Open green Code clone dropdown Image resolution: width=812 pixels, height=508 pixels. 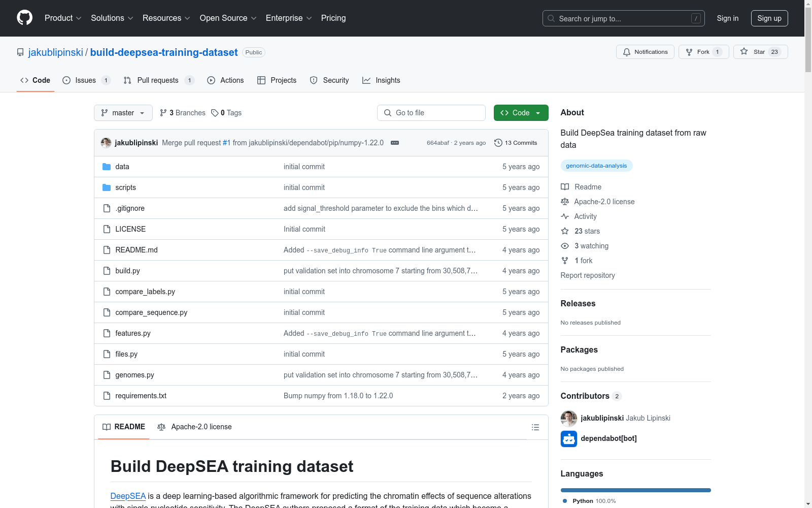pos(521,113)
